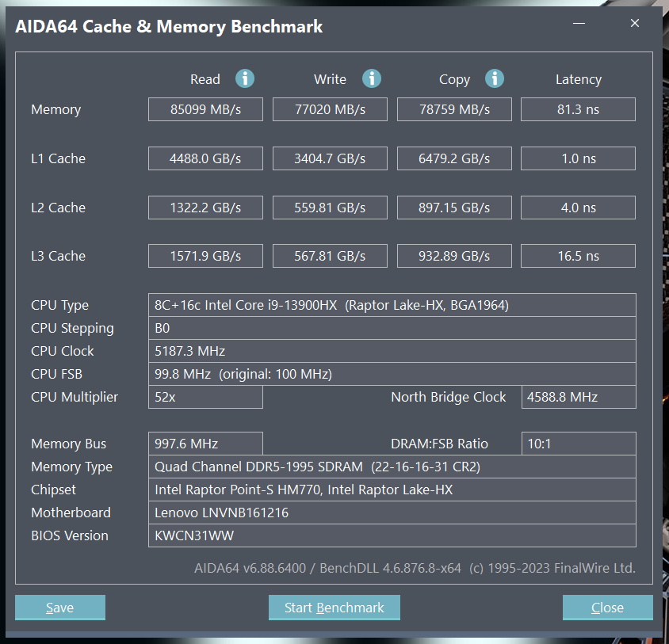Click the window title AIDA64 Cache & Memory Benchmark
669x644 pixels.
169,26
